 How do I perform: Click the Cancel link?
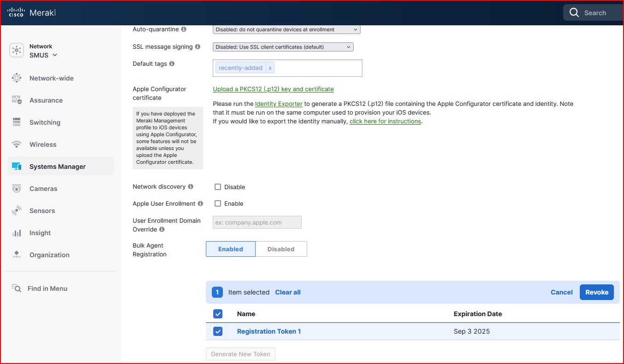561,292
